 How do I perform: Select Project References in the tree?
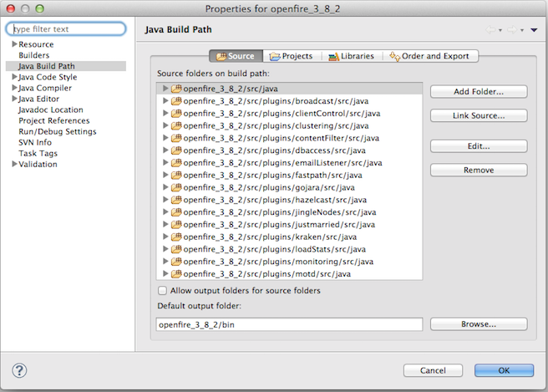54,120
